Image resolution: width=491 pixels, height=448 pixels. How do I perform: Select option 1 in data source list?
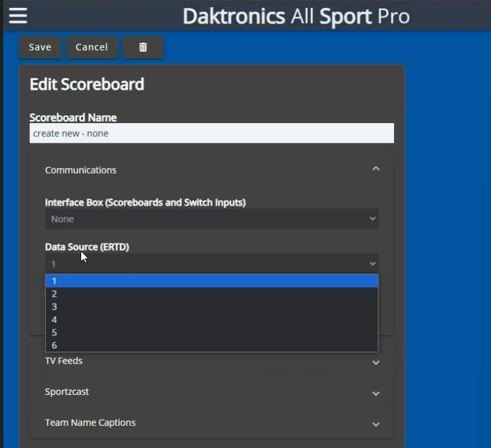(x=211, y=281)
